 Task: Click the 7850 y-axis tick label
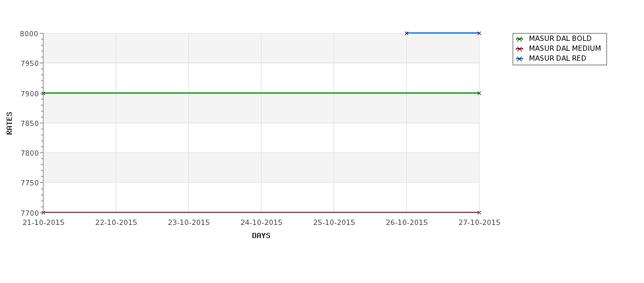click(x=29, y=123)
